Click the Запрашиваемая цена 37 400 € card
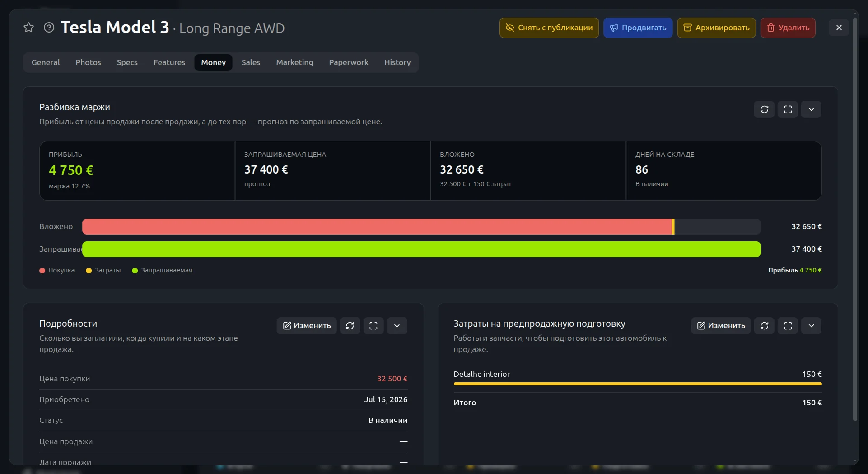 click(333, 171)
